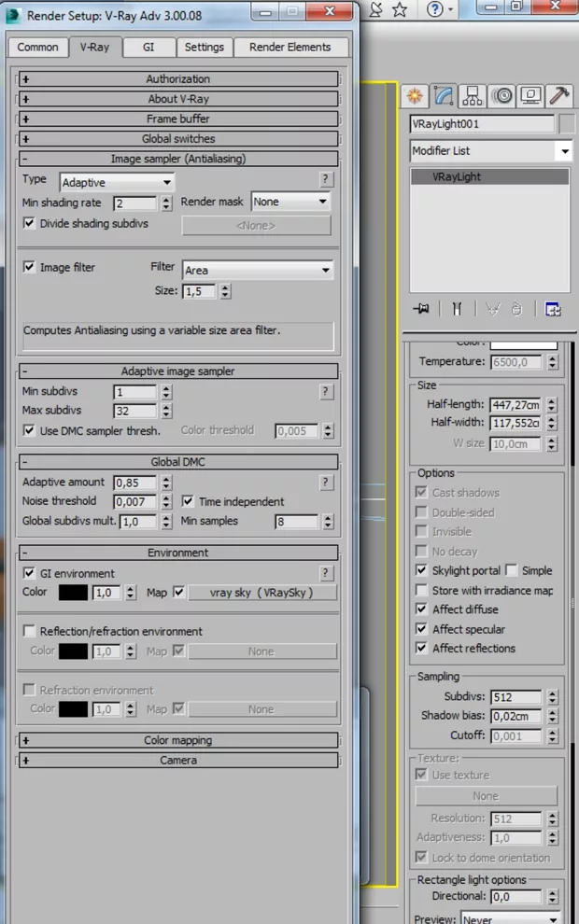Open the Create command panel tab

tap(415, 96)
